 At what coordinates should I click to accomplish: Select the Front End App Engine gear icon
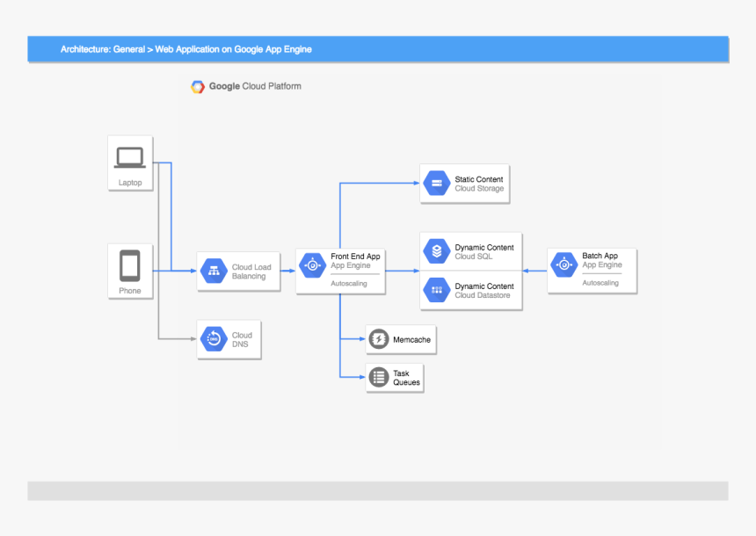[312, 264]
